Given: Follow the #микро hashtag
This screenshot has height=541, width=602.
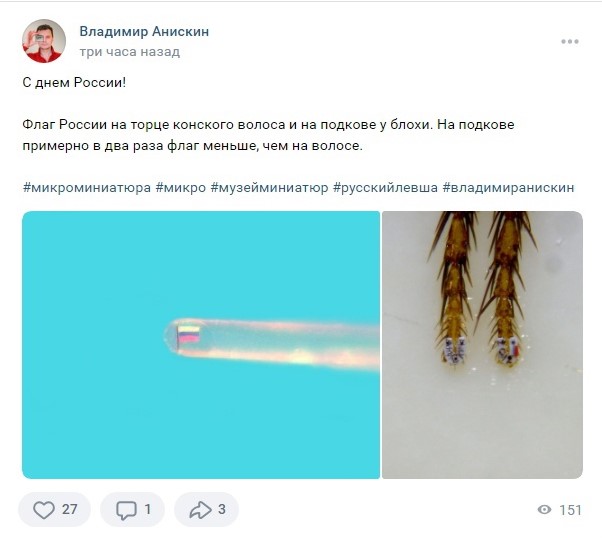Looking at the screenshot, I should tap(181, 187).
